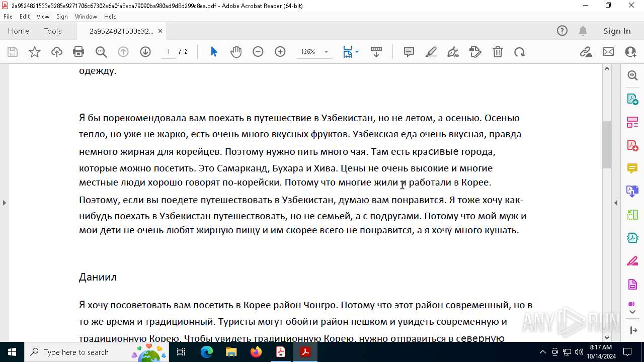This screenshot has width=644, height=362.
Task: Open search tool in right pane
Action: tap(632, 75)
